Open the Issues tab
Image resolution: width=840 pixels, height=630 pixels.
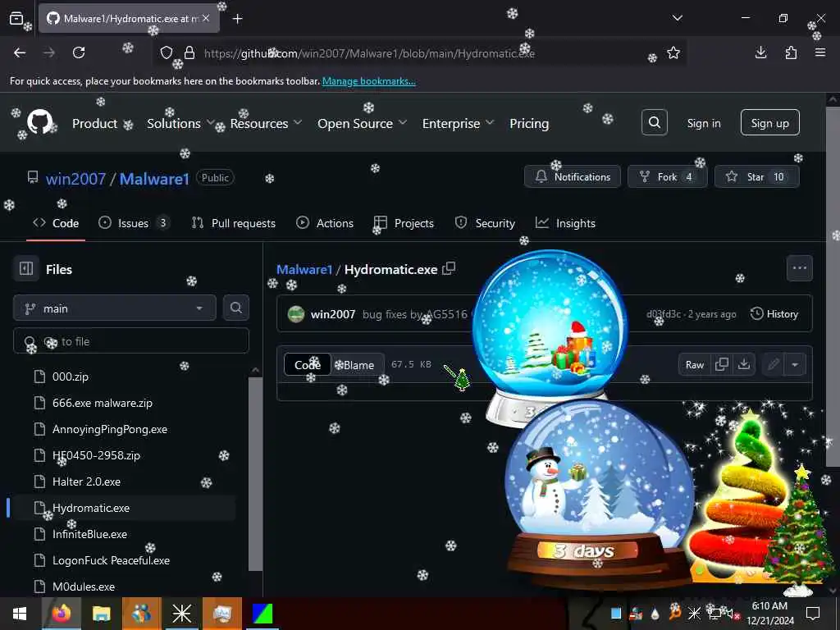pyautogui.click(x=134, y=223)
